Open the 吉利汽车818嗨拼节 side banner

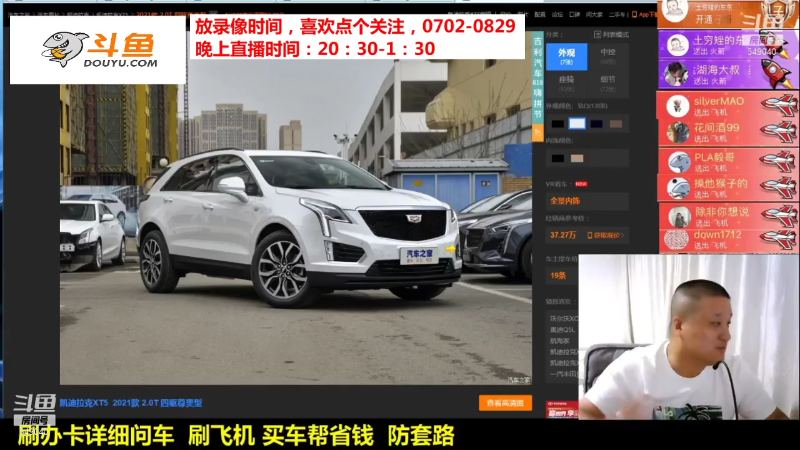[x=538, y=78]
